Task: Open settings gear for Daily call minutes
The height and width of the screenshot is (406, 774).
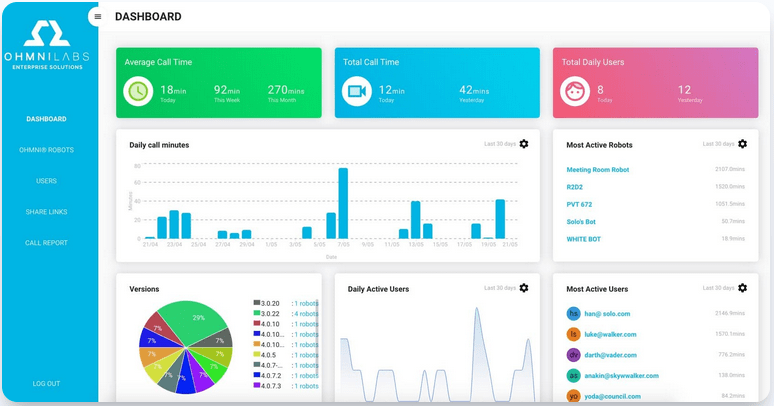Action: pyautogui.click(x=524, y=144)
